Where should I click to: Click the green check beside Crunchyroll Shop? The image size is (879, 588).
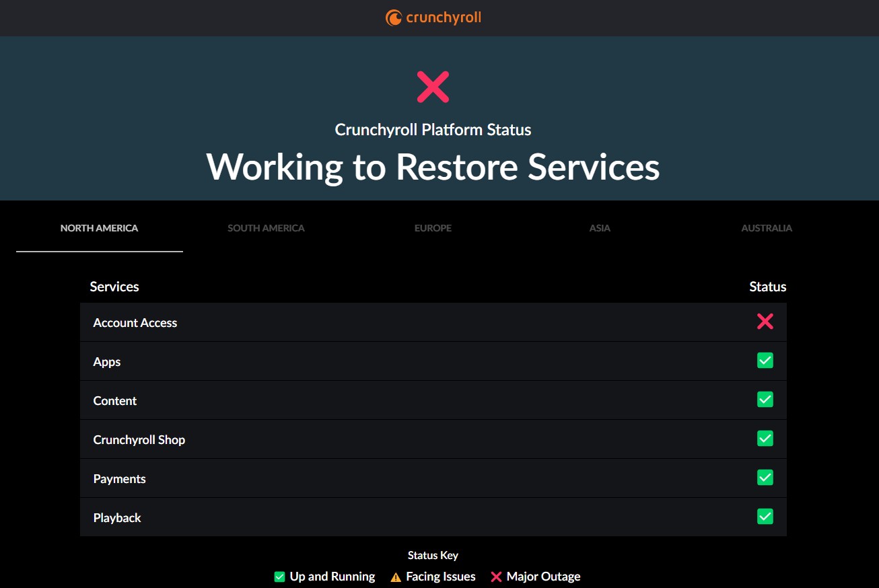point(765,439)
